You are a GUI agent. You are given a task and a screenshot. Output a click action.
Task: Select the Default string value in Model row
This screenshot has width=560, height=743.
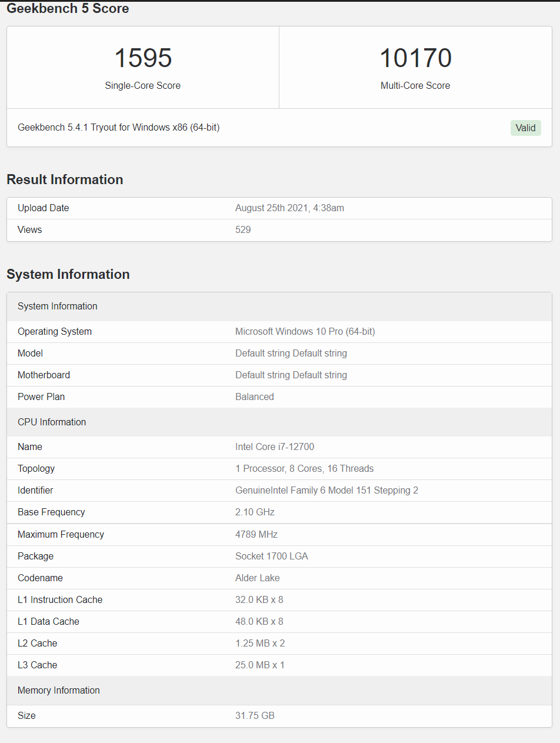point(291,353)
